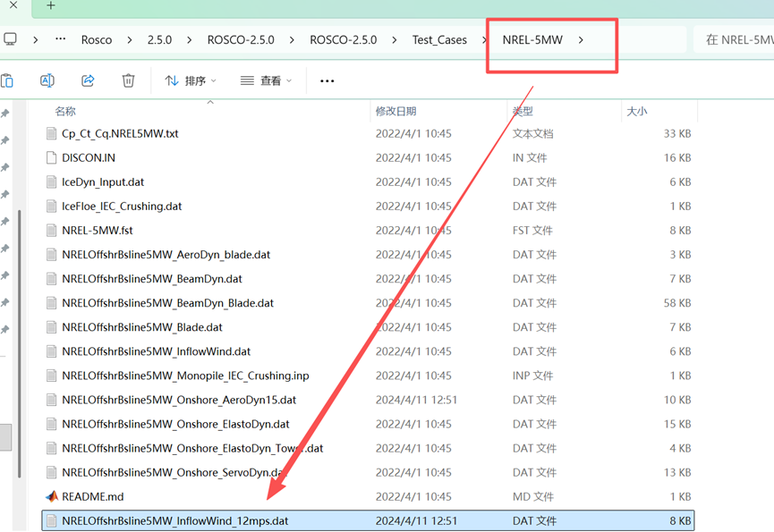The width and height of the screenshot is (774, 532).
Task: Click the new tab plus button
Action: pos(48,7)
